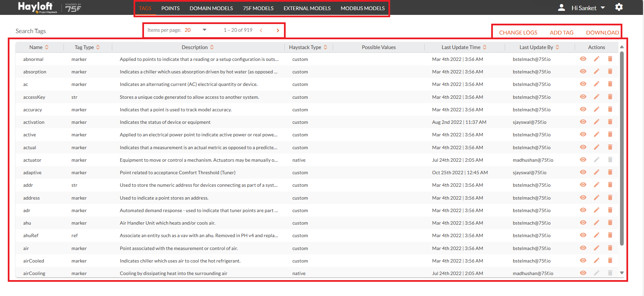Open the settings gear icon
644x296 pixels.
click(x=619, y=7)
